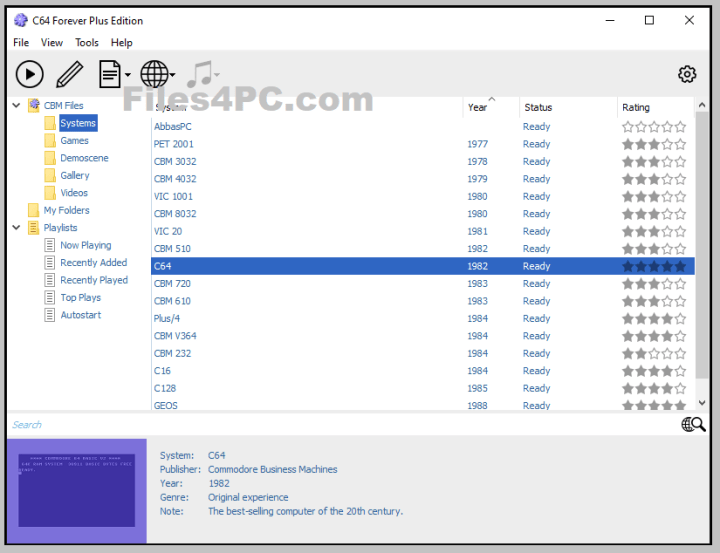
Task: Select the AbbasPC system row
Action: (422, 127)
